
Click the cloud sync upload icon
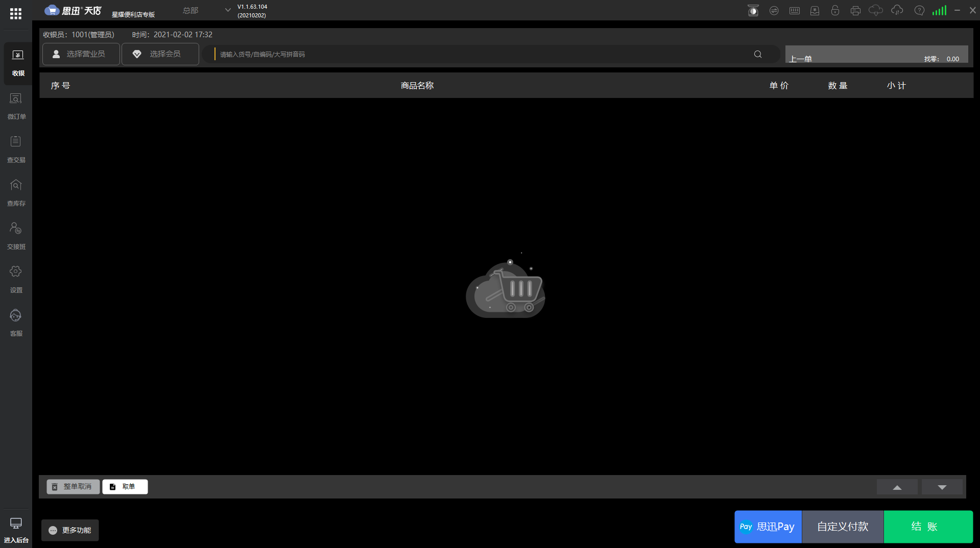click(x=897, y=10)
